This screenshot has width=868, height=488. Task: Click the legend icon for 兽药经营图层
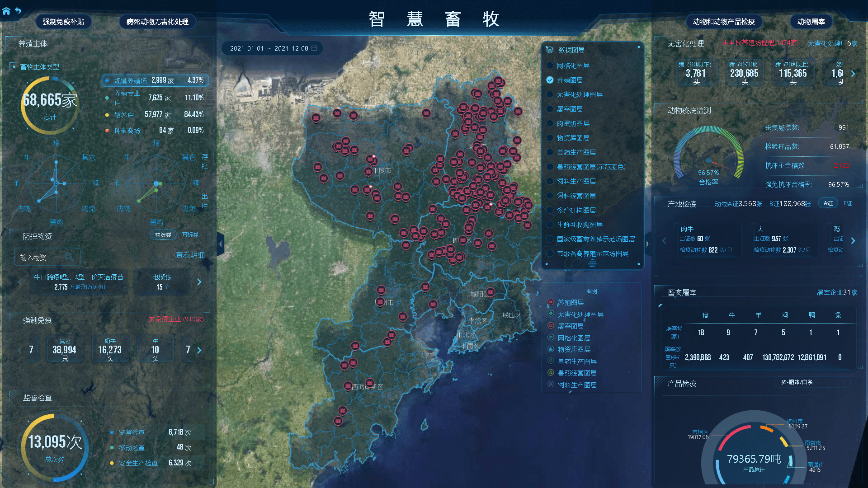(x=551, y=373)
